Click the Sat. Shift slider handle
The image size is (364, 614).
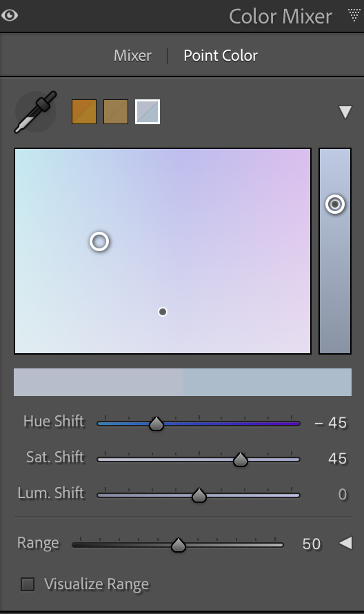click(x=241, y=459)
